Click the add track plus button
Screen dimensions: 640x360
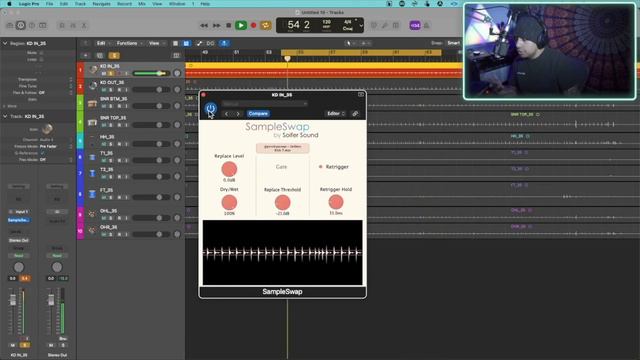pyautogui.click(x=86, y=55)
